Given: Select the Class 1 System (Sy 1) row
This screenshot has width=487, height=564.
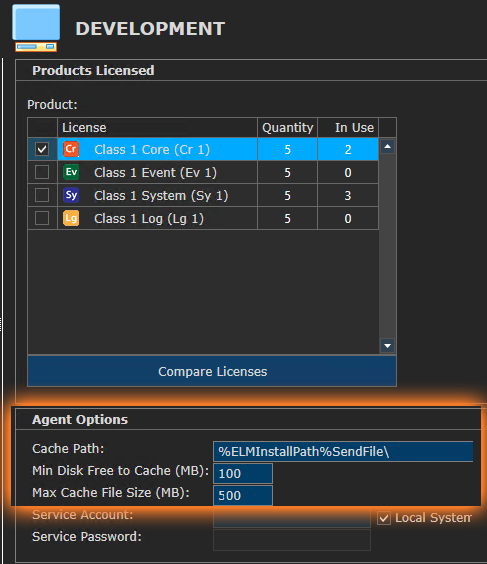Looking at the screenshot, I should pyautogui.click(x=203, y=195).
